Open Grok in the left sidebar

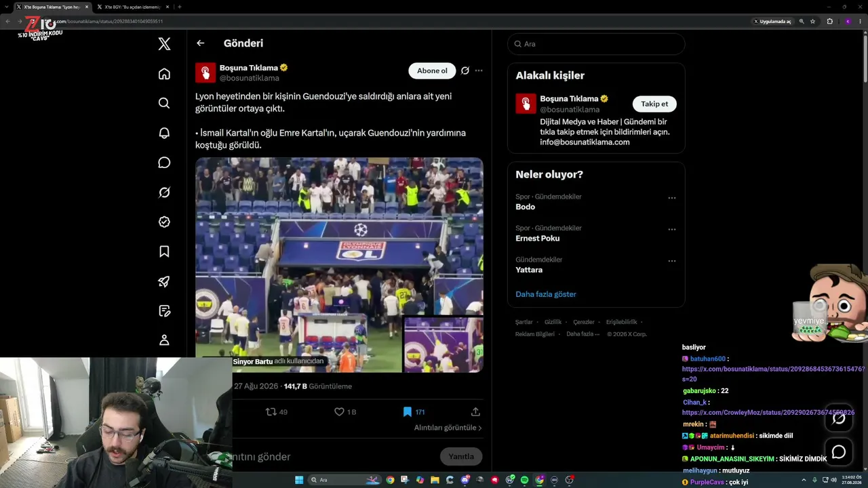coord(164,192)
